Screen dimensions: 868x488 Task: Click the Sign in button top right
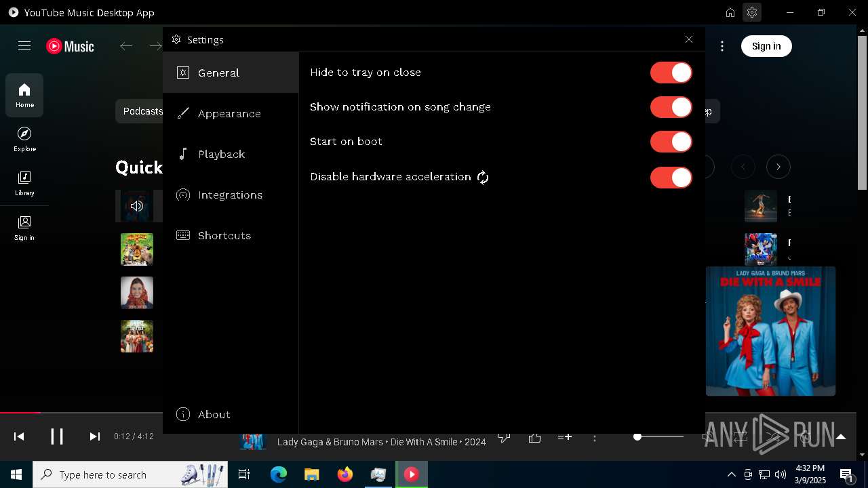click(766, 46)
